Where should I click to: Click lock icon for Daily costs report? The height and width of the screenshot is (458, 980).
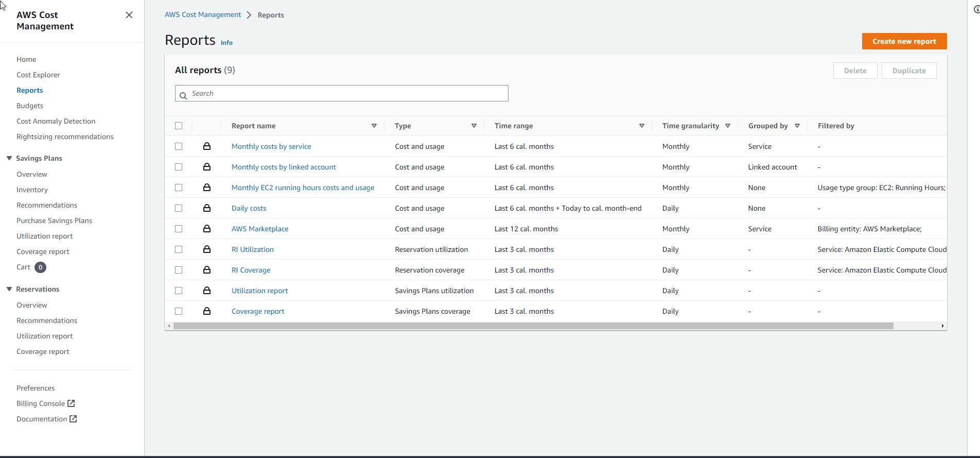tap(207, 208)
